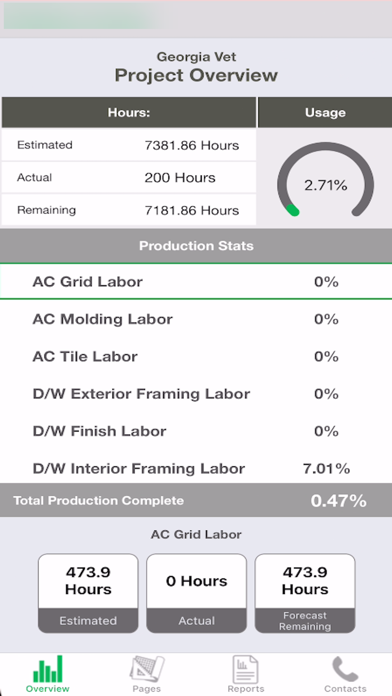The width and height of the screenshot is (392, 696).
Task: Select the D/W Finish Labor row
Action: (x=196, y=431)
